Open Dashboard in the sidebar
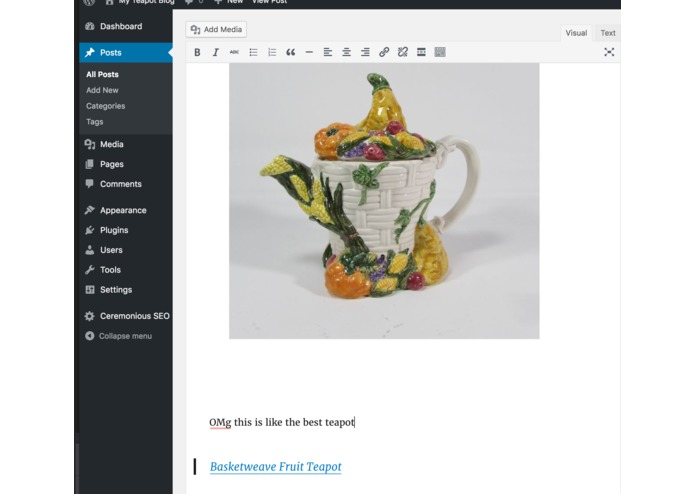 click(126, 26)
